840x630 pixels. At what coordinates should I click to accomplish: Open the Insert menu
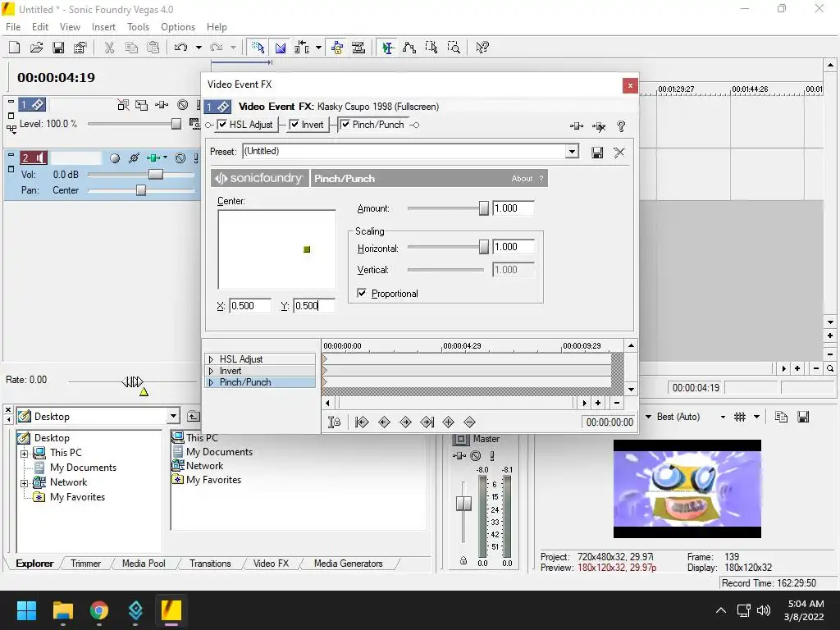click(103, 27)
